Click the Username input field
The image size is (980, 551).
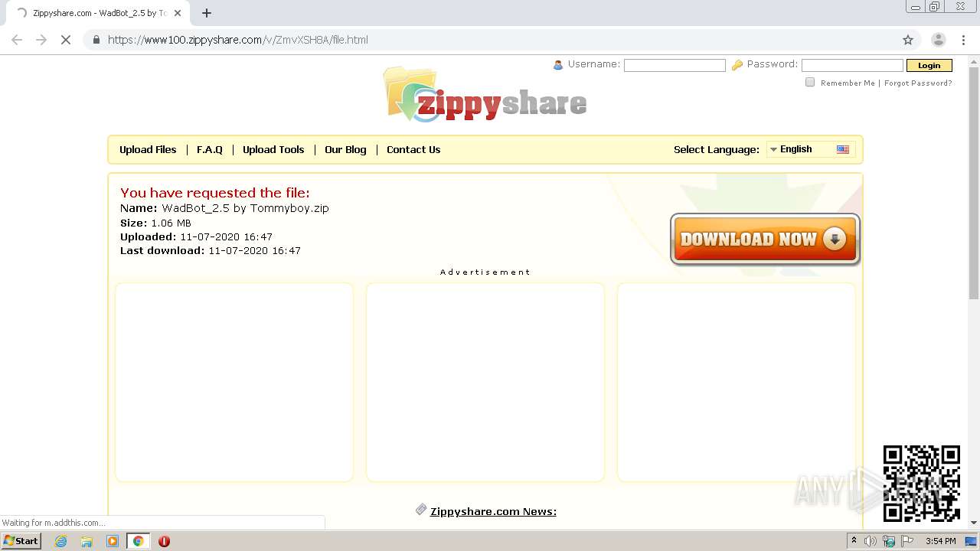675,66
